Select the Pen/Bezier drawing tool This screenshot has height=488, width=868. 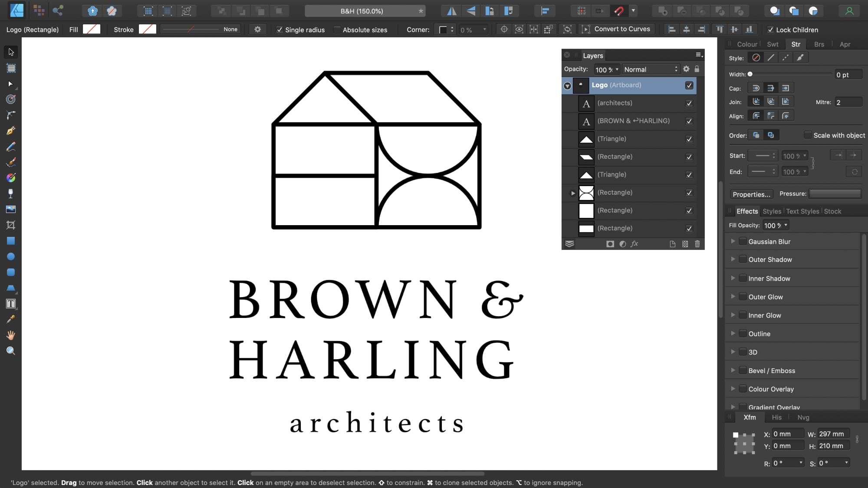(x=11, y=131)
